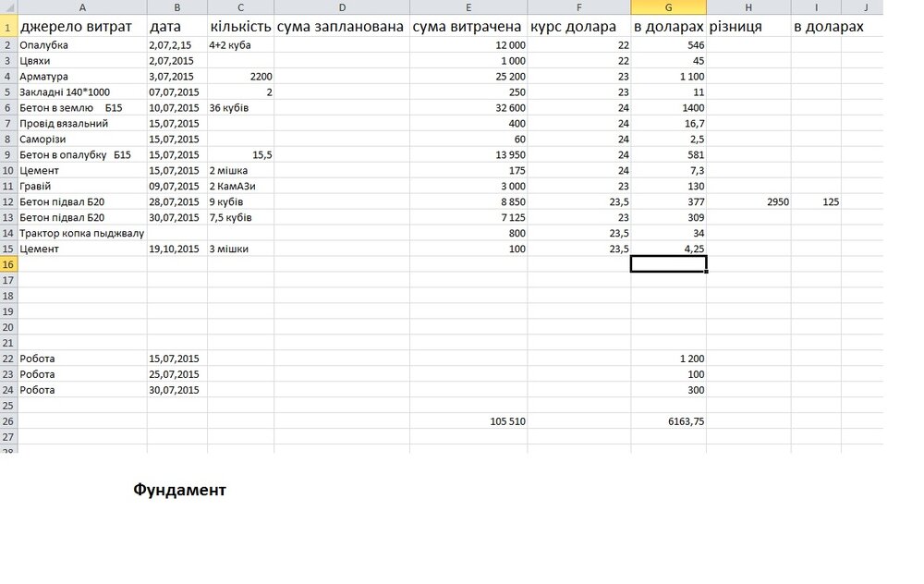
Task: Select the cell with value '125'
Action: tap(816, 202)
